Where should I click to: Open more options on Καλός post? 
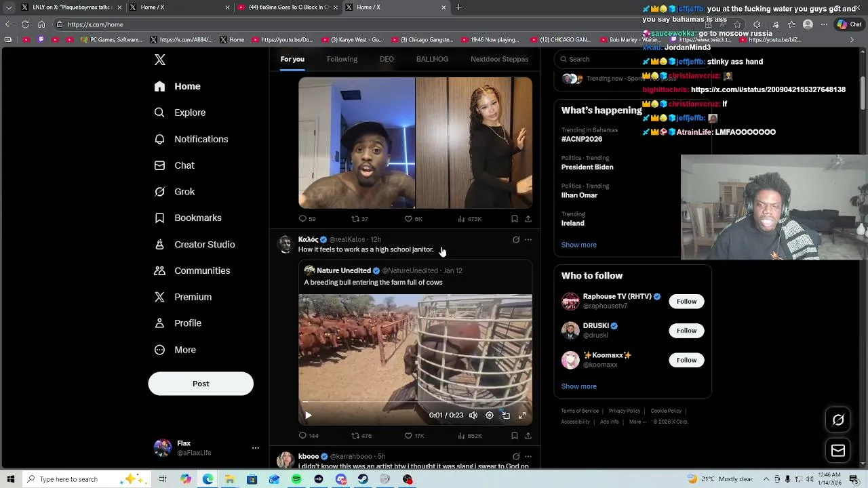point(528,239)
